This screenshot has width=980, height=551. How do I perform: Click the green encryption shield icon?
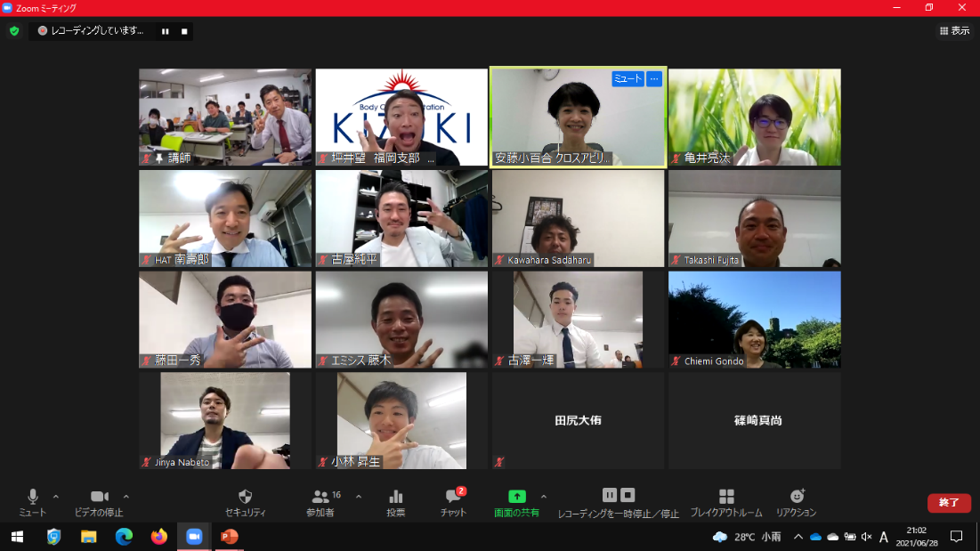tap(14, 31)
